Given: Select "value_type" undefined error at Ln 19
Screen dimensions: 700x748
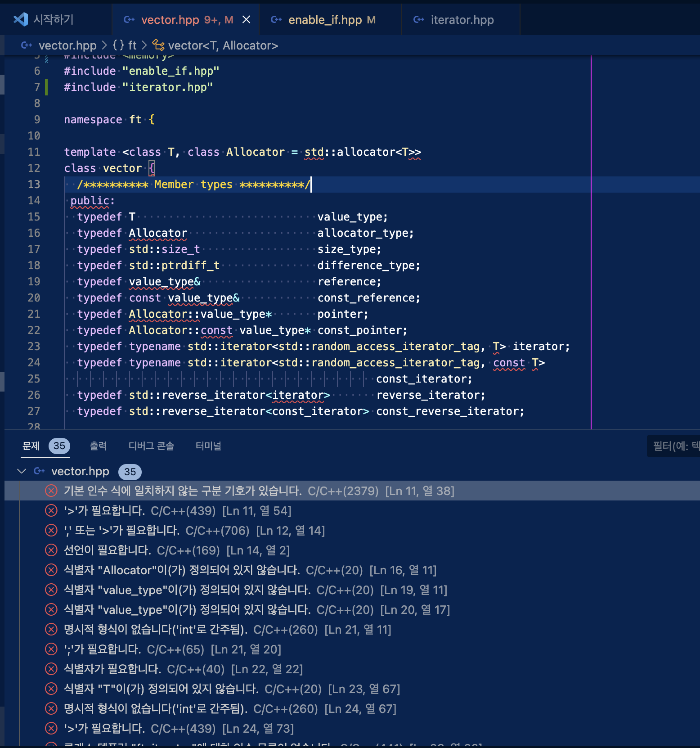Looking at the screenshot, I should click(x=352, y=590).
